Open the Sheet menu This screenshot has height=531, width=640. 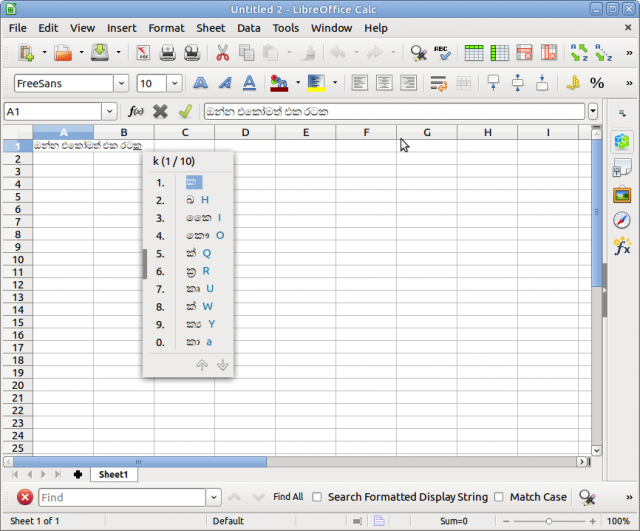pyautogui.click(x=210, y=28)
